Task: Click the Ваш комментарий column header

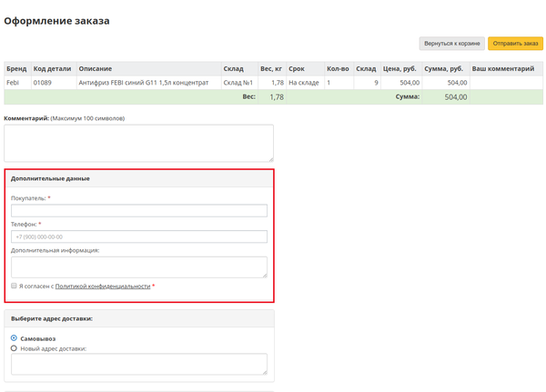Action: pos(503,69)
